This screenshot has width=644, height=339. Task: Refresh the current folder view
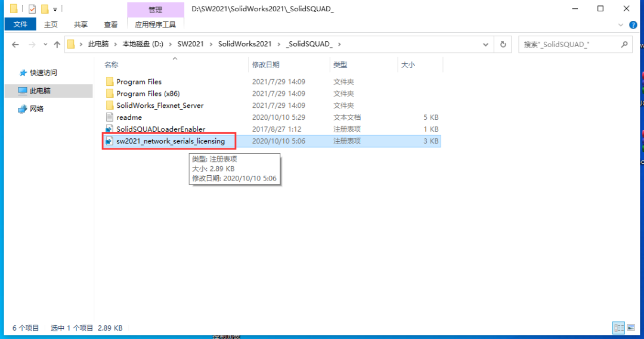(503, 44)
